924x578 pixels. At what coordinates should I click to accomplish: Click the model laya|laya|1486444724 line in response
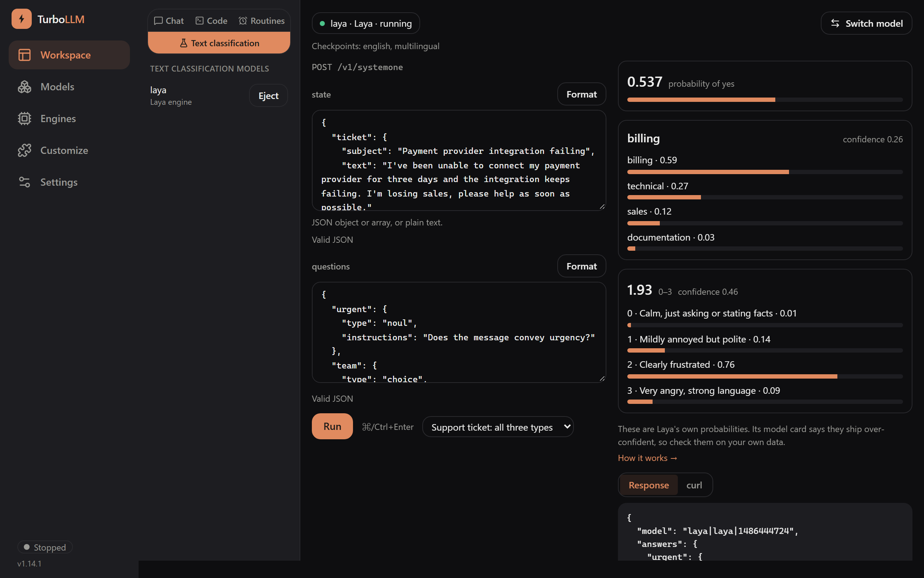718,531
